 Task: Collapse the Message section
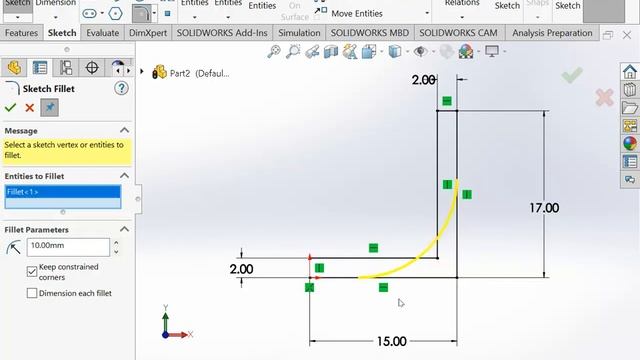(124, 130)
